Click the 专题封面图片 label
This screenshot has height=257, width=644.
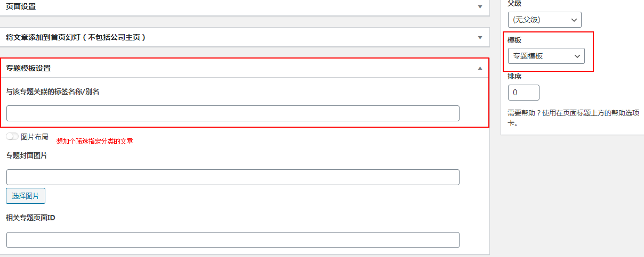click(x=27, y=155)
